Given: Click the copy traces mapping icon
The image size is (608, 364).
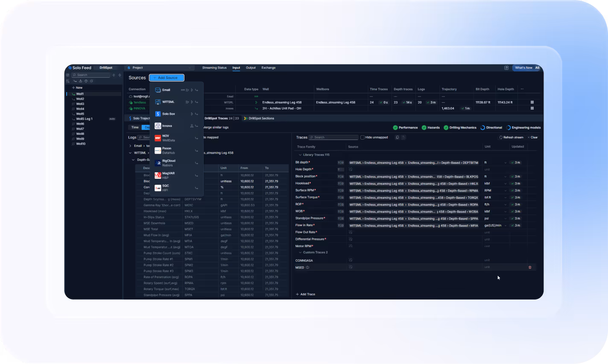Looking at the screenshot, I should click(x=398, y=137).
